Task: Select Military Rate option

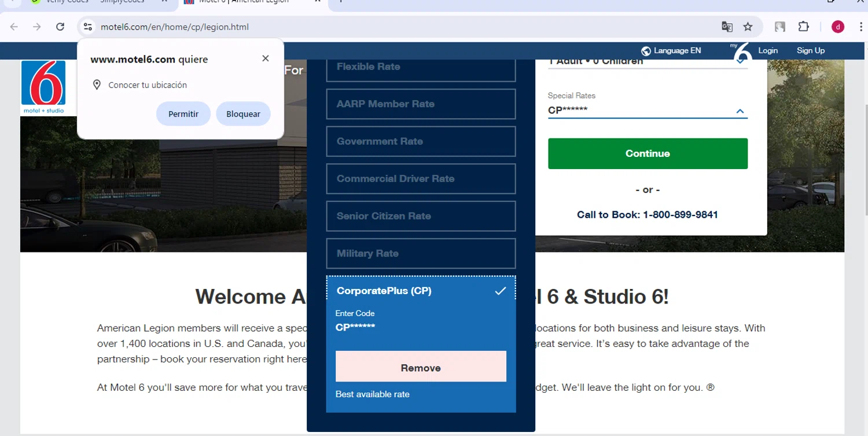Action: coord(421,254)
